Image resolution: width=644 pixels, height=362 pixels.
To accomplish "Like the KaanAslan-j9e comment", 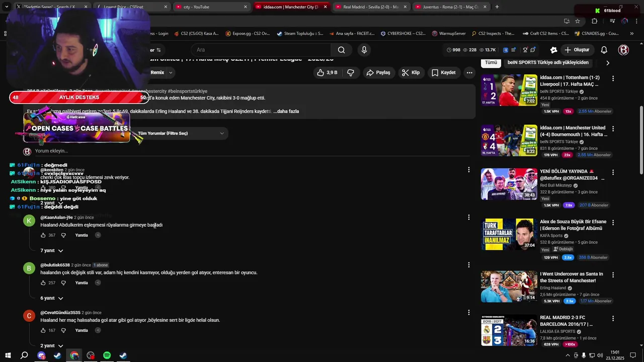I will point(43,235).
